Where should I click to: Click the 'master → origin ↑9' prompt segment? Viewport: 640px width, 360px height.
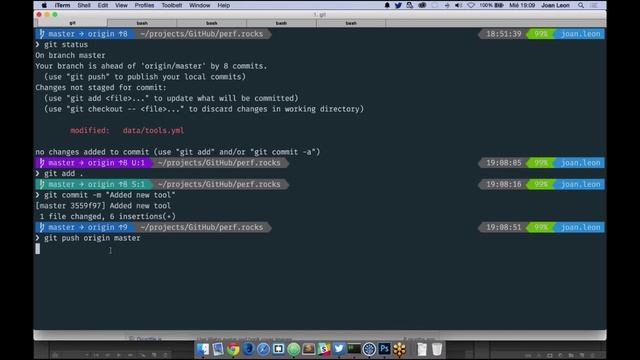(x=85, y=227)
